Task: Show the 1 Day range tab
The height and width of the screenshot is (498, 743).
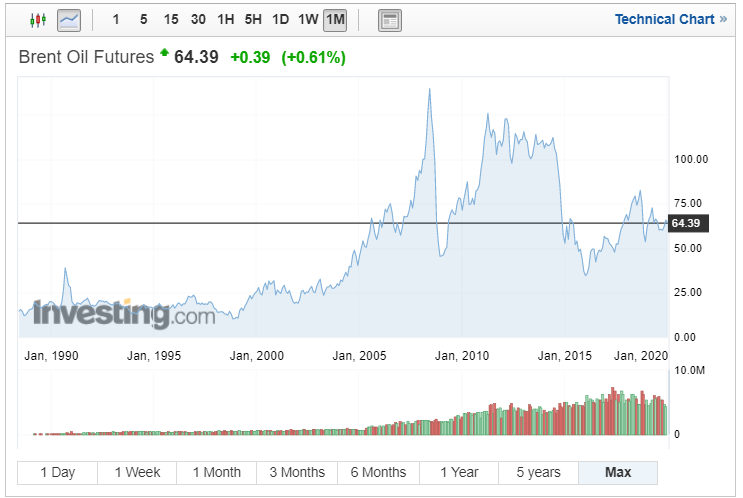Action: coord(57,472)
